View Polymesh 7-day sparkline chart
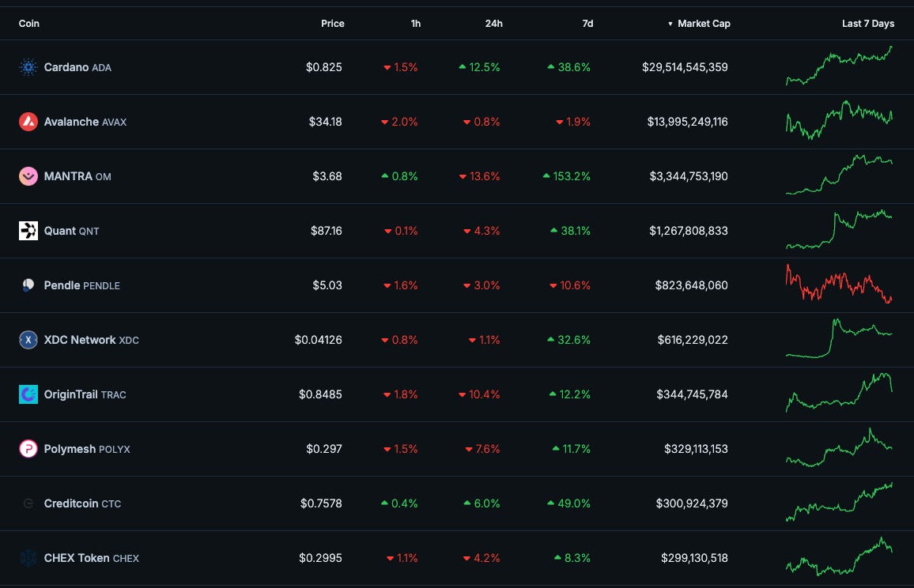Screen dimensions: 914x588 pos(839,447)
